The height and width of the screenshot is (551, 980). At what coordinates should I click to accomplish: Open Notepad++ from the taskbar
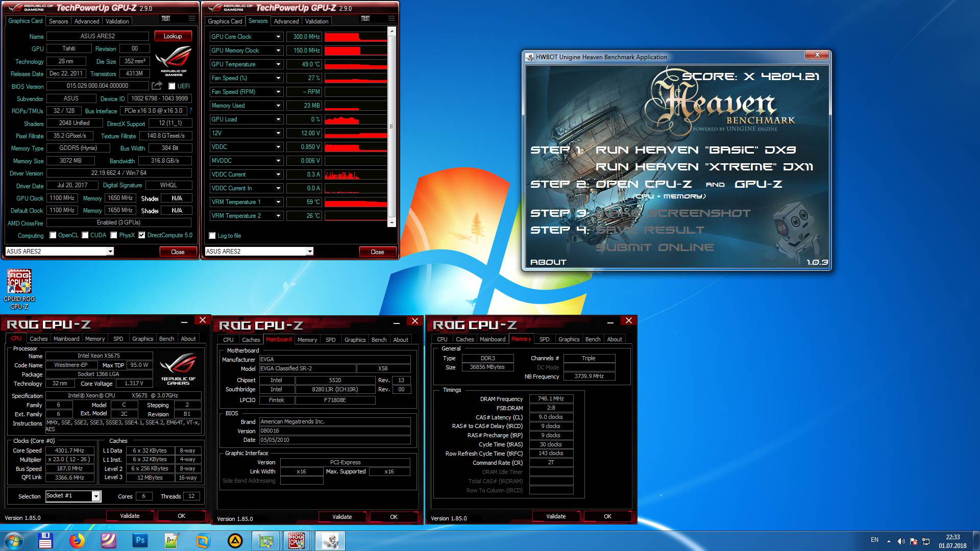point(171,541)
